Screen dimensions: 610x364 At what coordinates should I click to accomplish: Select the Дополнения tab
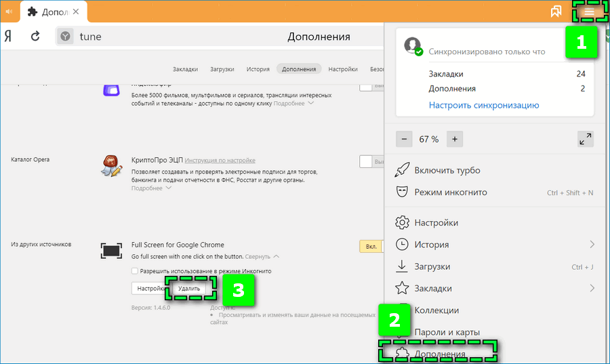coord(299,69)
